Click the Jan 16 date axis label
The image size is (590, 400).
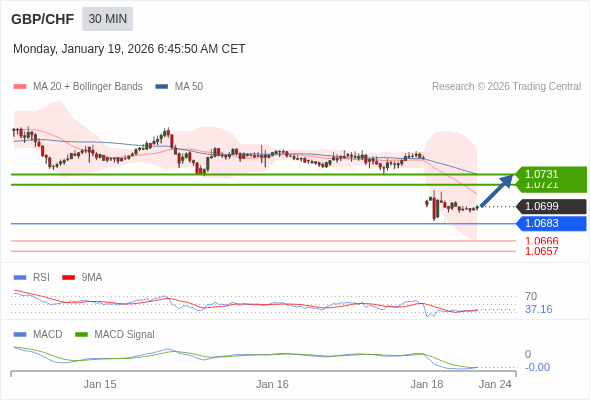pos(272,384)
